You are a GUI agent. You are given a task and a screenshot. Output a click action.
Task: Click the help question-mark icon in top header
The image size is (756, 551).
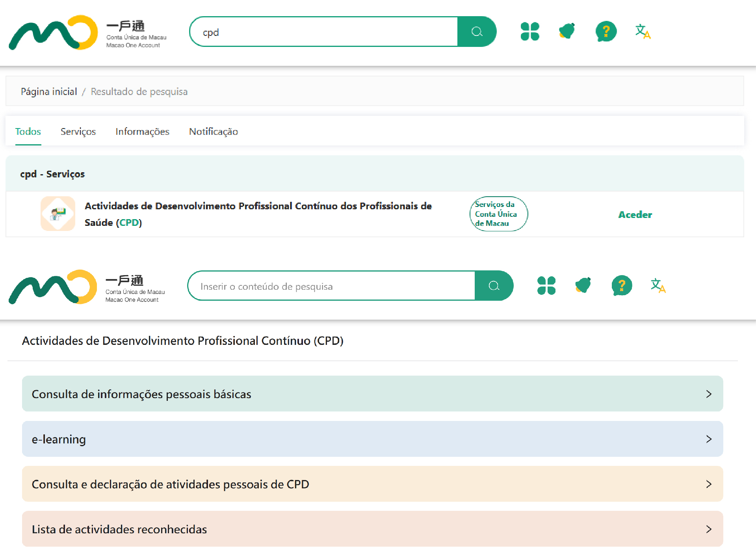pyautogui.click(x=606, y=32)
